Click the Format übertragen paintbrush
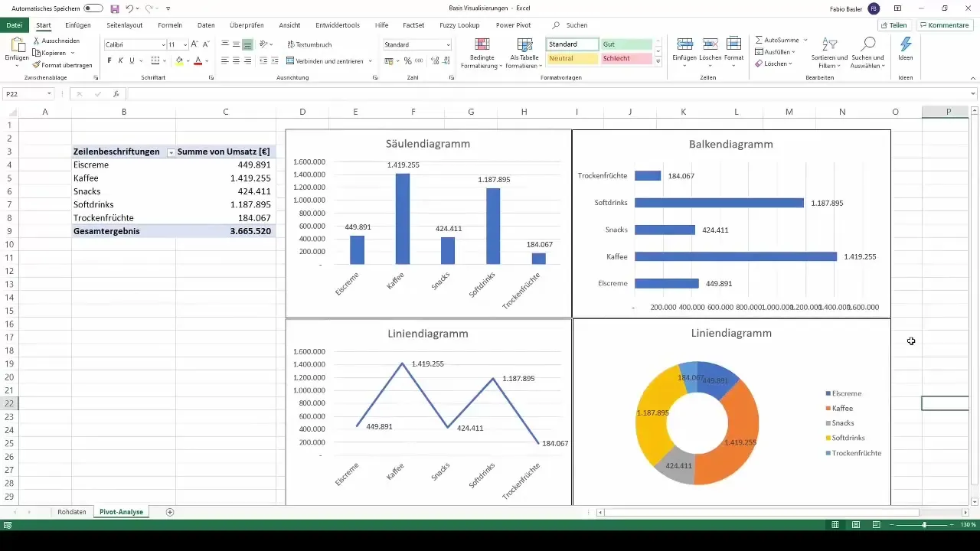The width and height of the screenshot is (980, 551). pos(37,65)
